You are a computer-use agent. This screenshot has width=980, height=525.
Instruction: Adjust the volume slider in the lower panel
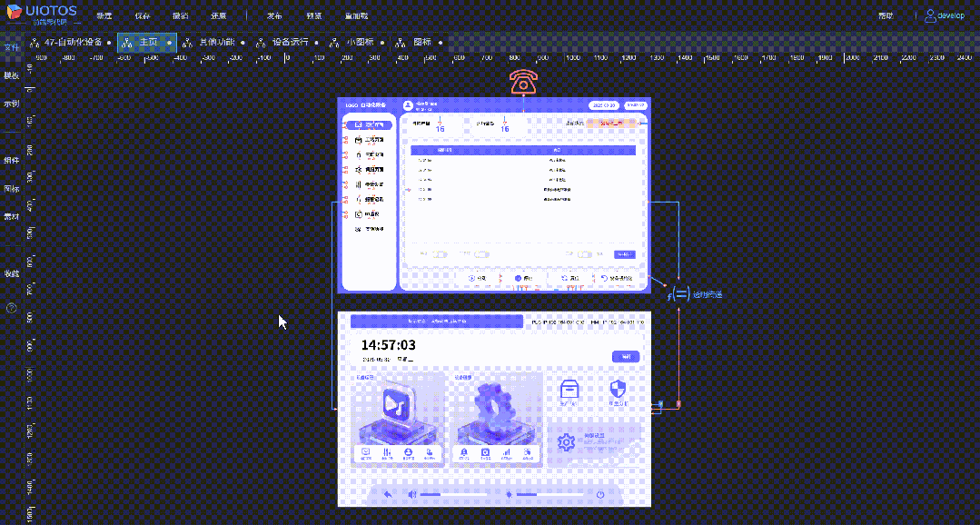tap(453, 494)
